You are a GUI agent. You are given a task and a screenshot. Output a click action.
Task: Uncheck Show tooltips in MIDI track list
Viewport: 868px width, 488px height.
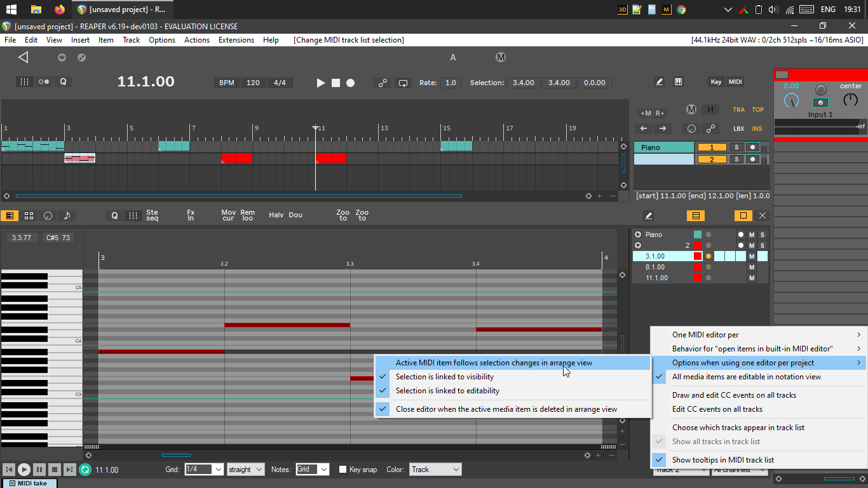pyautogui.click(x=722, y=460)
